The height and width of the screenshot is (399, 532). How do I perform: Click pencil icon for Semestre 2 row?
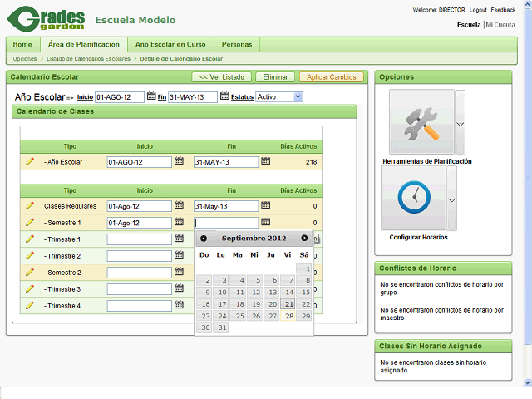point(30,273)
